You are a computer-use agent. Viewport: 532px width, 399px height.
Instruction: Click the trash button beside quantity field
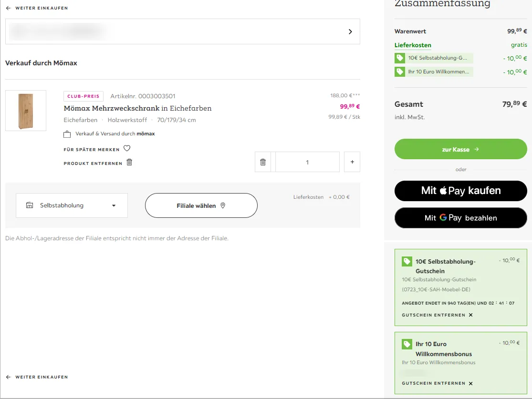click(x=263, y=162)
